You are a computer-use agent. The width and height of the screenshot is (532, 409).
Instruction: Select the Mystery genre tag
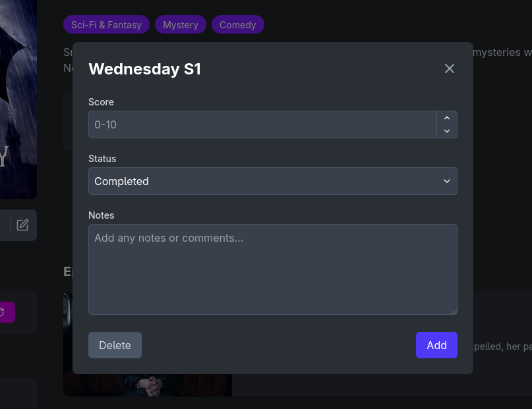[x=181, y=25]
